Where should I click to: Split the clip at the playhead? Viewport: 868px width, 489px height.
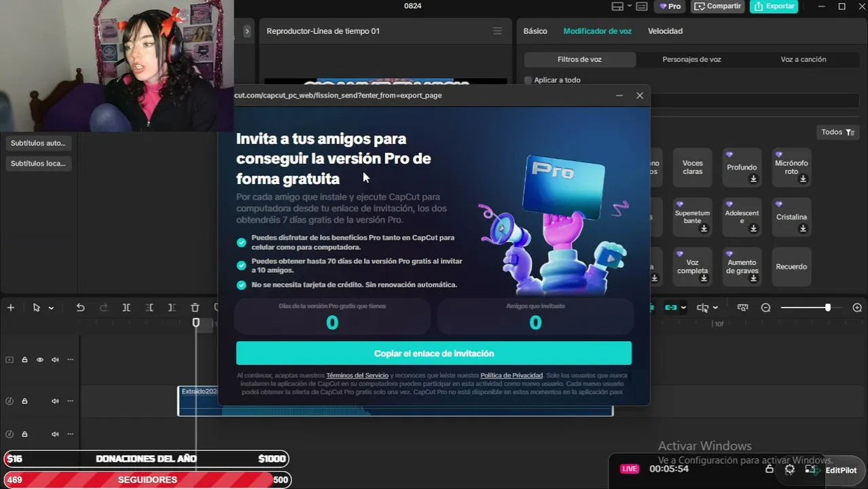click(126, 308)
